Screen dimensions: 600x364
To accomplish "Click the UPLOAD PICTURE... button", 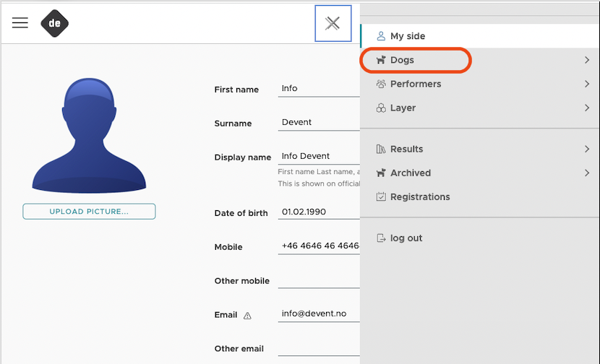I will (89, 212).
